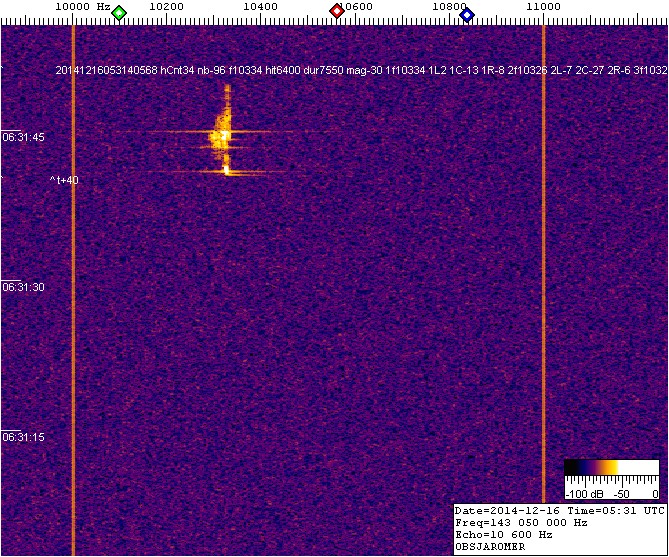This screenshot has height=557, width=669.
Task: Click the -100 dB scale label
Action: pos(581,494)
